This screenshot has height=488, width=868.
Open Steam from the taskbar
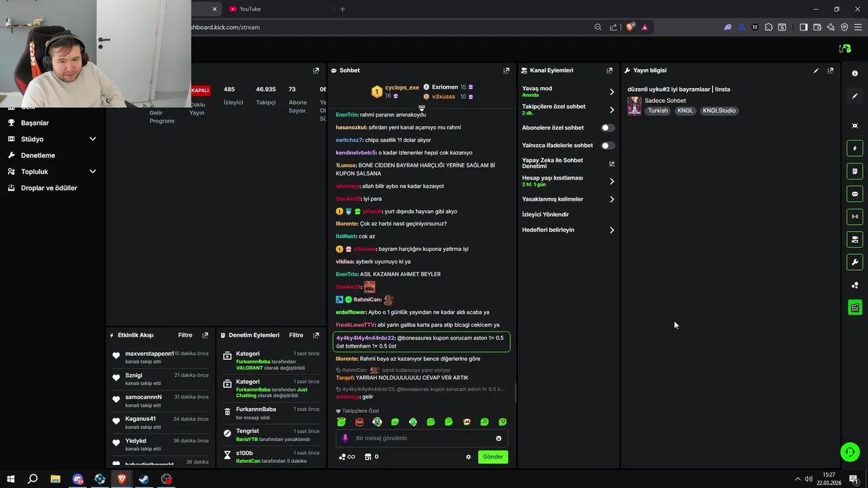click(144, 479)
